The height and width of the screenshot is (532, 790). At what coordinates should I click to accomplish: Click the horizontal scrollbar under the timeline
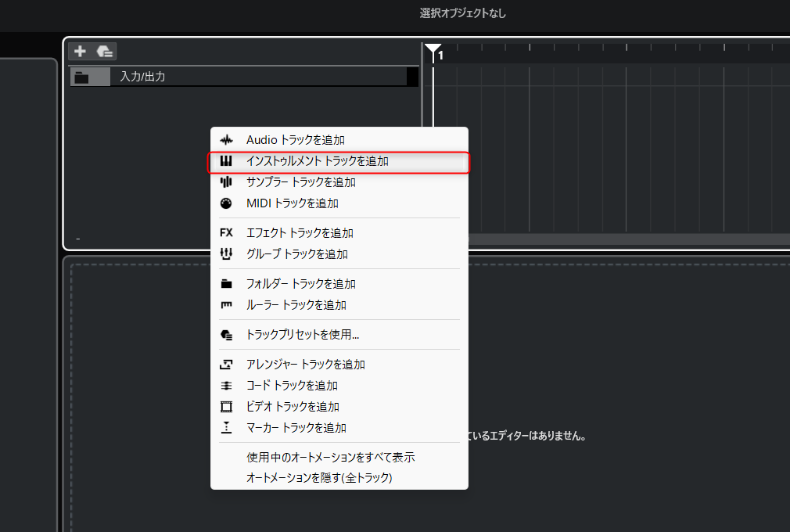(629, 240)
